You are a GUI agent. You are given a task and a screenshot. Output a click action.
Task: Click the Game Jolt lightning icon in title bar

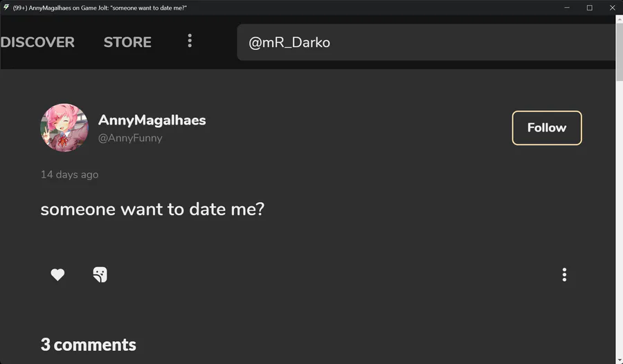point(6,8)
